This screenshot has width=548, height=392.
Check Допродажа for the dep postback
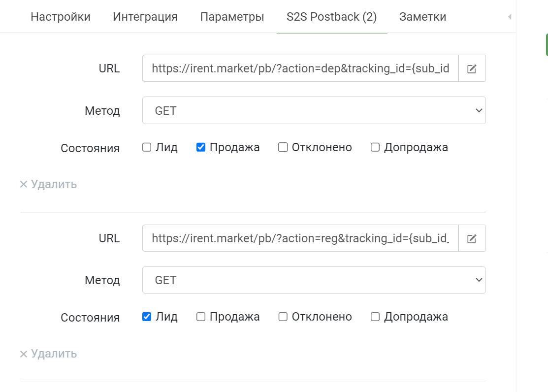point(375,147)
